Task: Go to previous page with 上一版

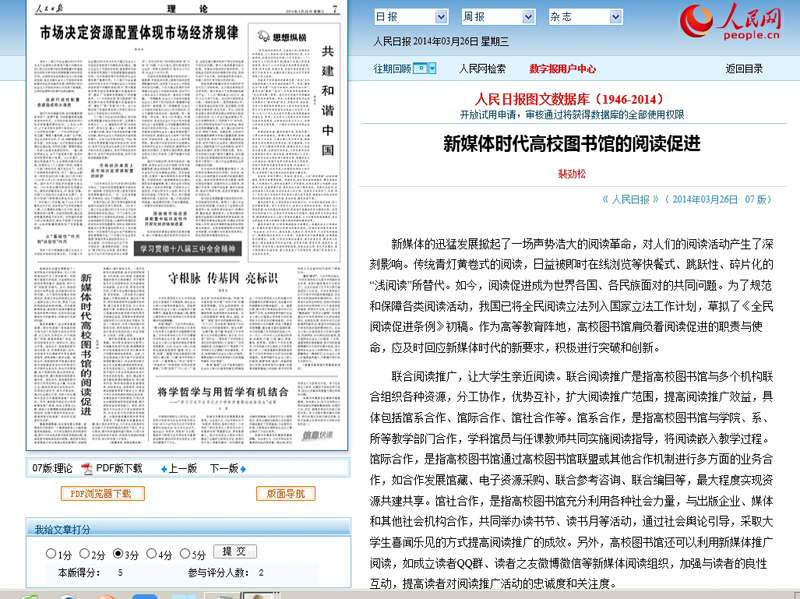Action: (183, 468)
